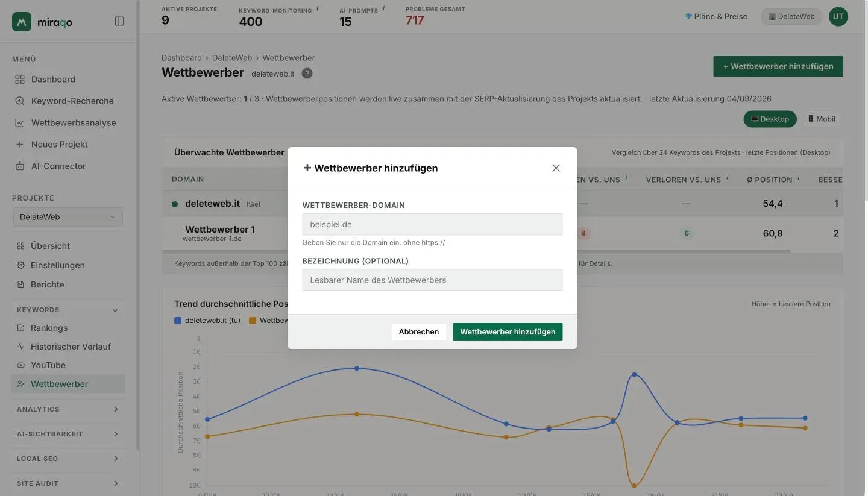Focus the Bezeichnung (optional) input field
The height and width of the screenshot is (496, 868).
pos(432,280)
